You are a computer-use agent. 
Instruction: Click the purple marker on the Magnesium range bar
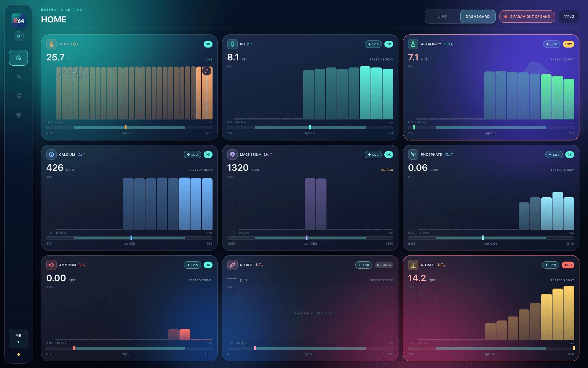pos(307,238)
